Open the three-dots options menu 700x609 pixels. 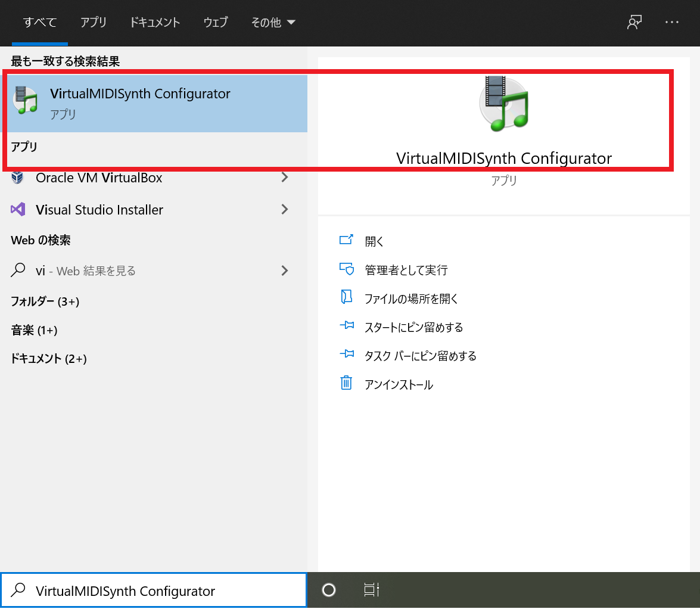coord(671,22)
